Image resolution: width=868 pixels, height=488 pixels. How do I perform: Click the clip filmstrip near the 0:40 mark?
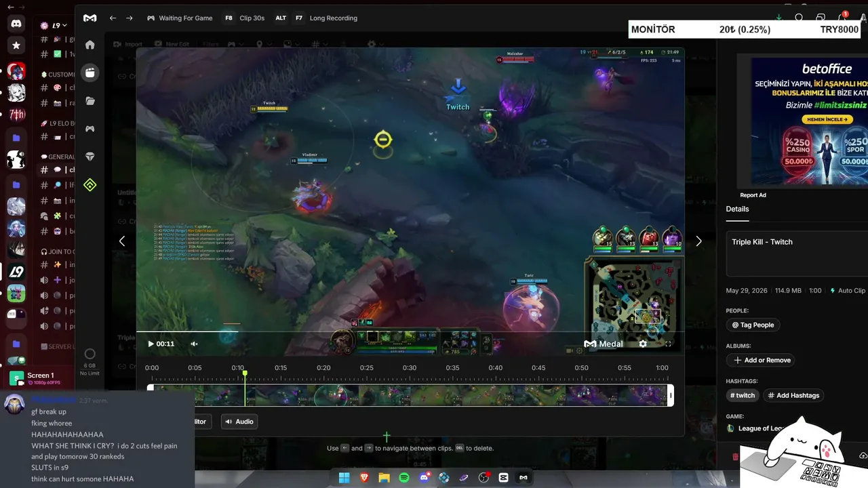(496, 395)
